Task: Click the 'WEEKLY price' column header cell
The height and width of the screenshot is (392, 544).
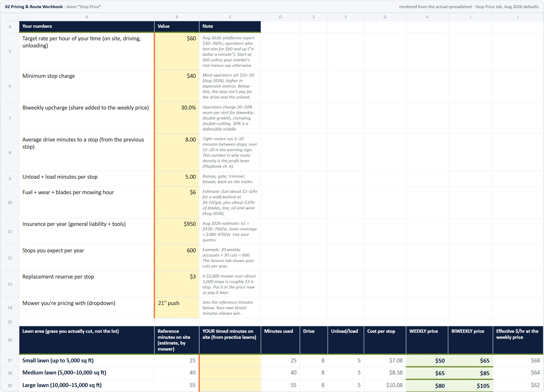Action: (427, 340)
